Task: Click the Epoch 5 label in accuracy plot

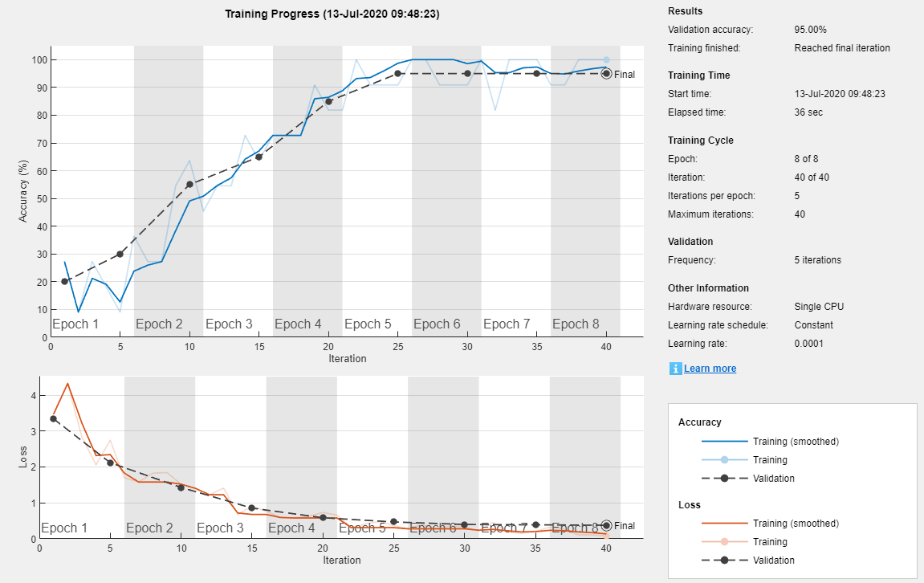Action: 368,324
